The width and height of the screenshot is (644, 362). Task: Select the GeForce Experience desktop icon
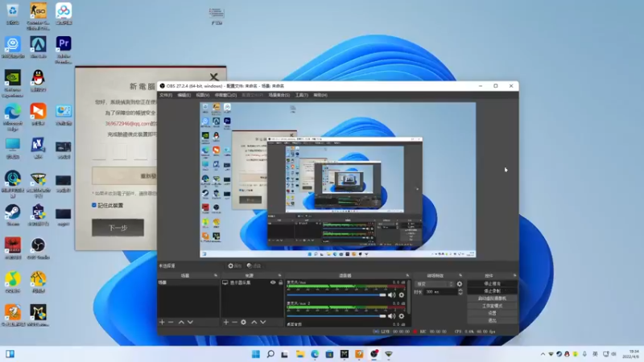pos(13,84)
